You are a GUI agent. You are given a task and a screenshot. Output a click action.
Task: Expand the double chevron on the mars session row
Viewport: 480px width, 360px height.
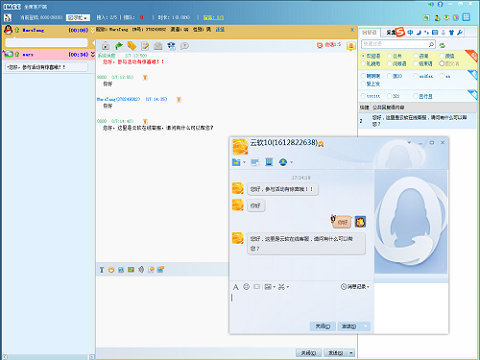tap(93, 54)
